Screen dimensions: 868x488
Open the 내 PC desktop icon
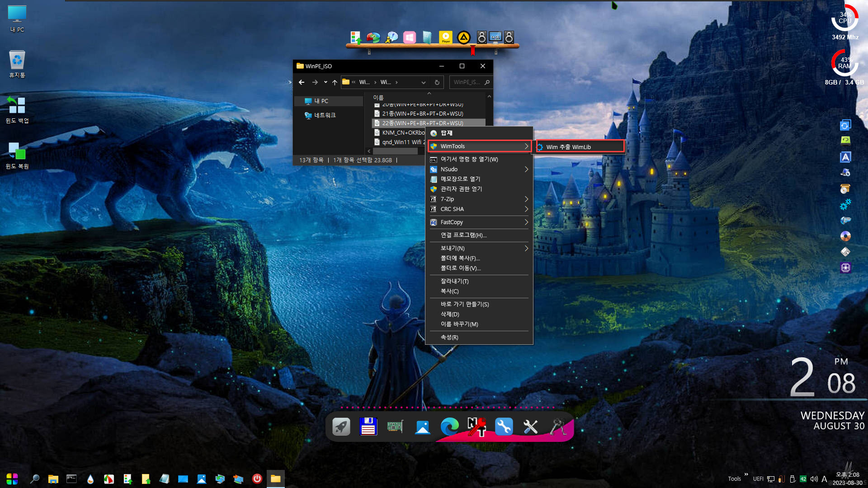[17, 18]
